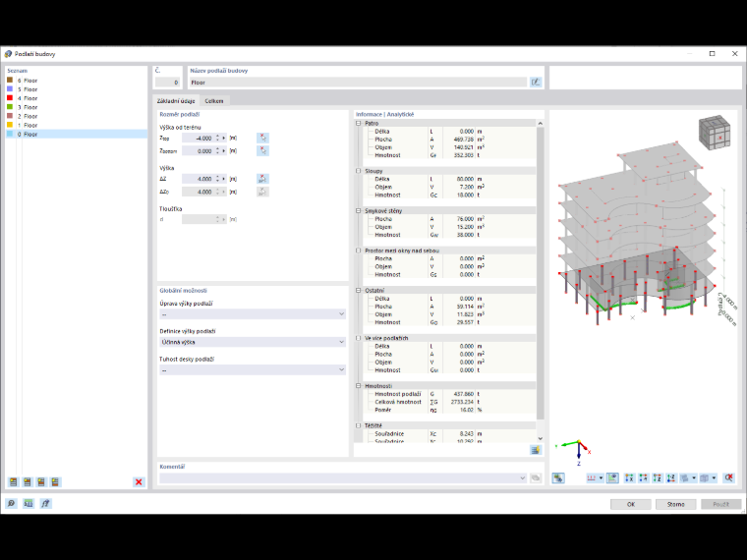This screenshot has height=560, width=747.
Task: Switch to Celkem tab
Action: pyautogui.click(x=214, y=101)
